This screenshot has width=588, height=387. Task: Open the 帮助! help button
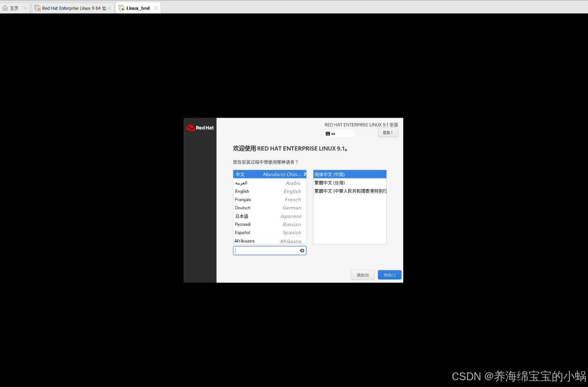pyautogui.click(x=388, y=132)
